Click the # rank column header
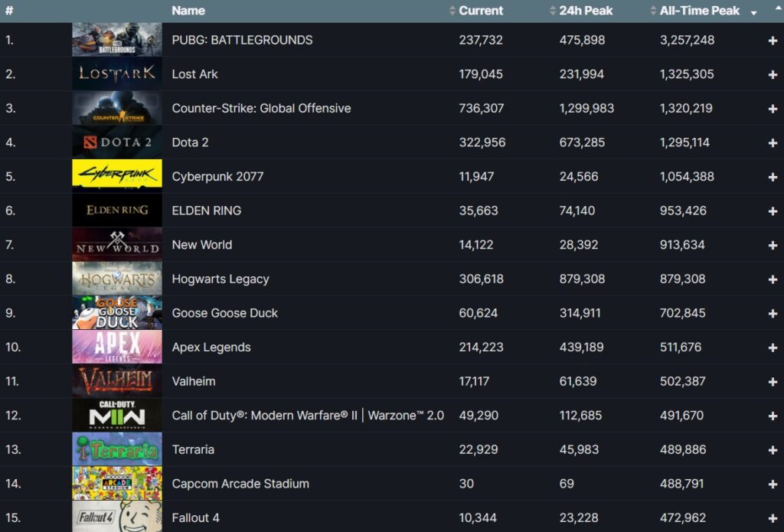 [9, 11]
